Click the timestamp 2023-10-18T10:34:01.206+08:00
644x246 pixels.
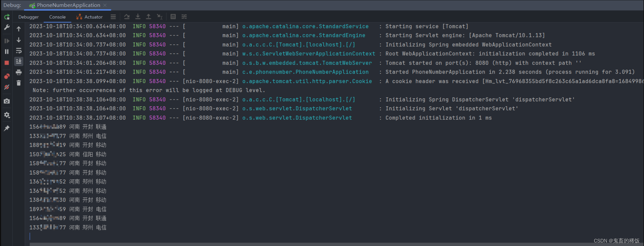point(78,63)
